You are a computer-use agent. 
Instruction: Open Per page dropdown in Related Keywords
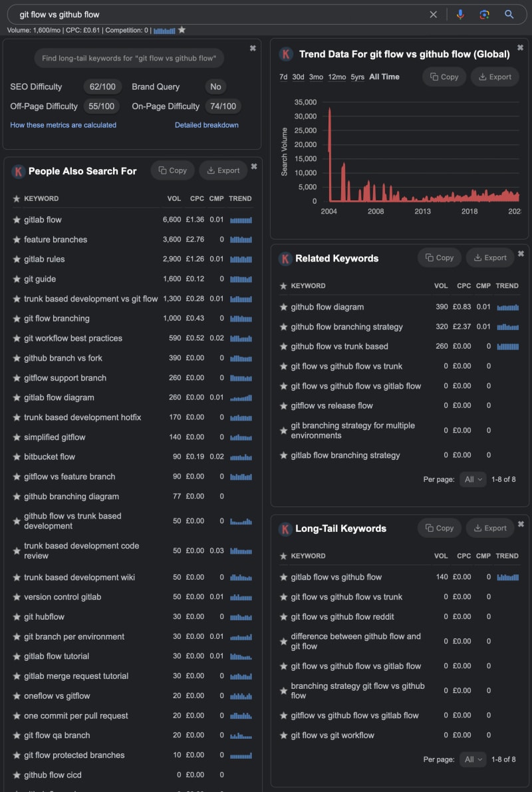473,479
